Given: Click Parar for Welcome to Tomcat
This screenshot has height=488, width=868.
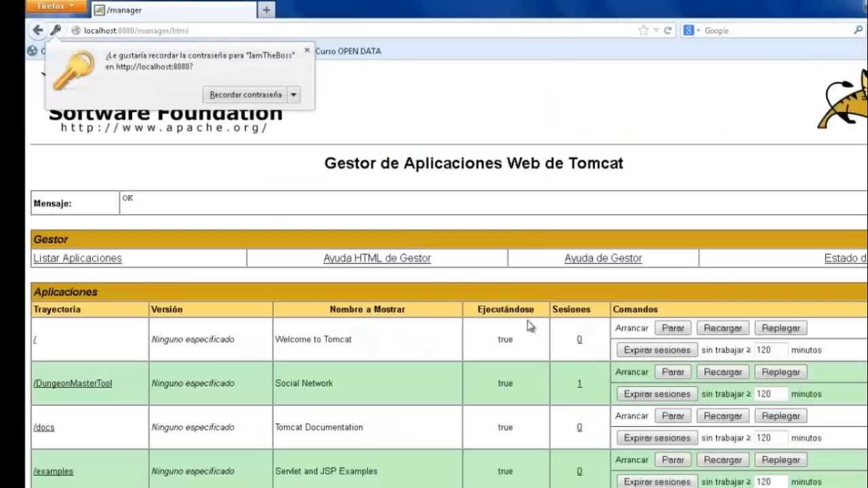Looking at the screenshot, I should (673, 328).
